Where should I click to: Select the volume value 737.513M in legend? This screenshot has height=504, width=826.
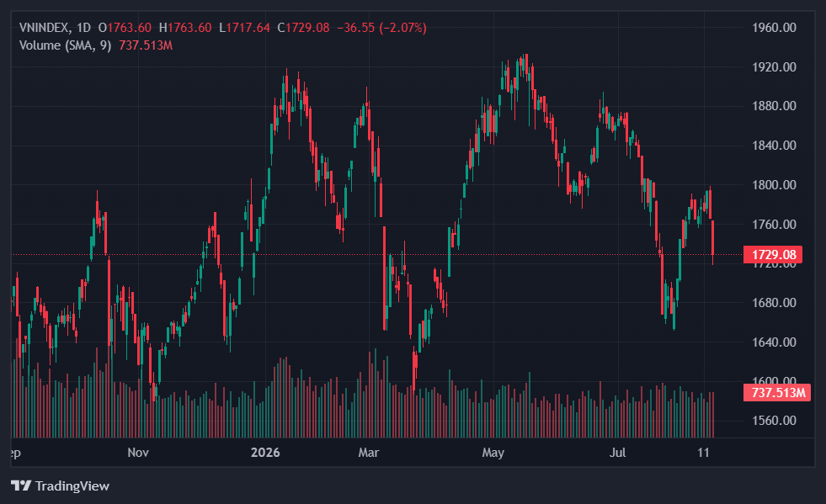(146, 45)
